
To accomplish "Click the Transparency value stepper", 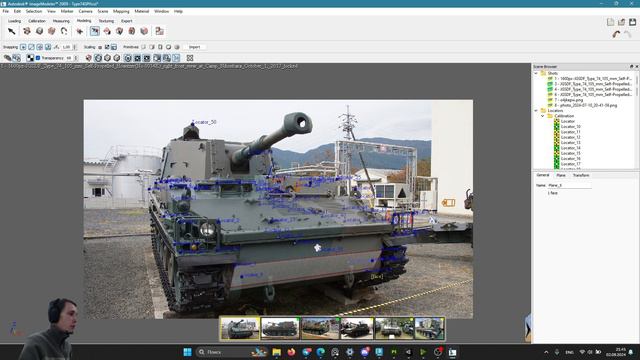I will [76, 58].
